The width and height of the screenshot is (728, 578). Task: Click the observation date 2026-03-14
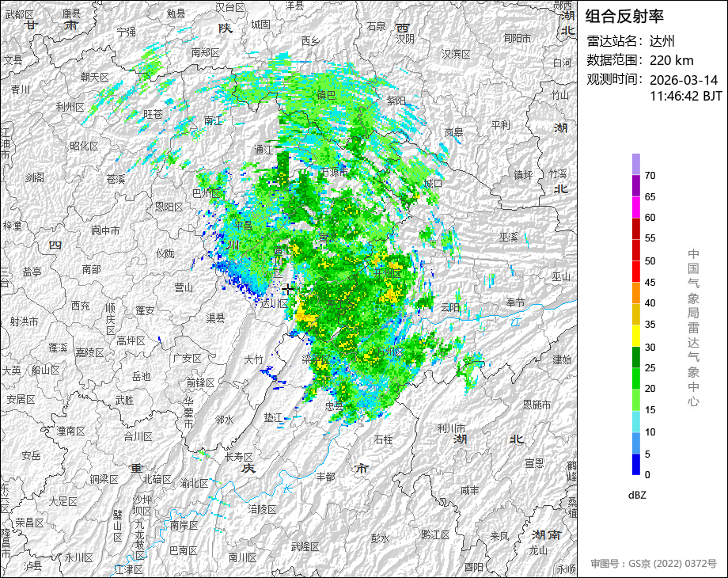tap(684, 80)
